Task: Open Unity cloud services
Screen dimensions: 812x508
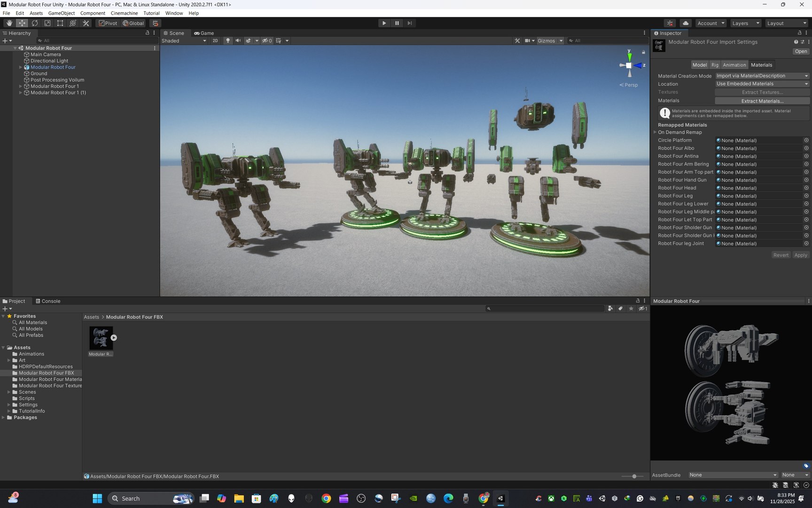Action: (x=686, y=23)
